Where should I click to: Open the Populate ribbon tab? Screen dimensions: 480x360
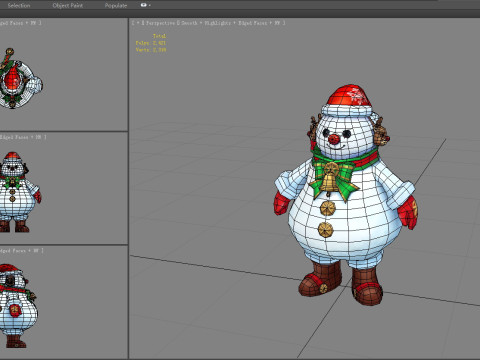click(x=116, y=5)
